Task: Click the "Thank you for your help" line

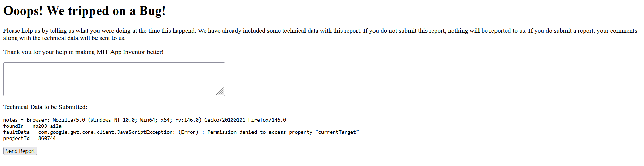Action: coord(83,52)
